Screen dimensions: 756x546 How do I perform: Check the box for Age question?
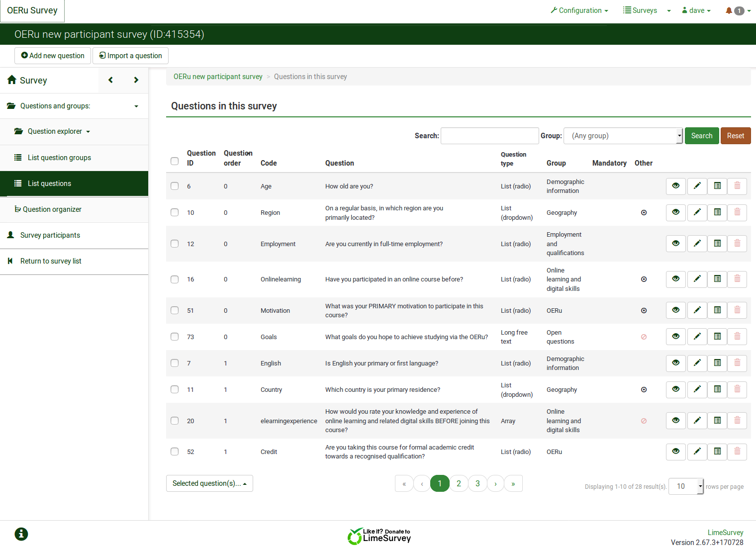[x=175, y=186]
